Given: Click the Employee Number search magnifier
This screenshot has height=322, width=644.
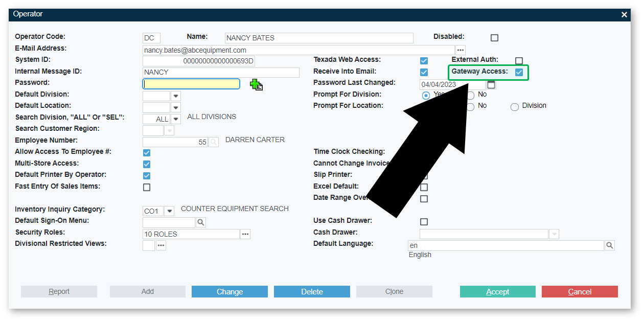Looking at the screenshot, I should 214,143.
